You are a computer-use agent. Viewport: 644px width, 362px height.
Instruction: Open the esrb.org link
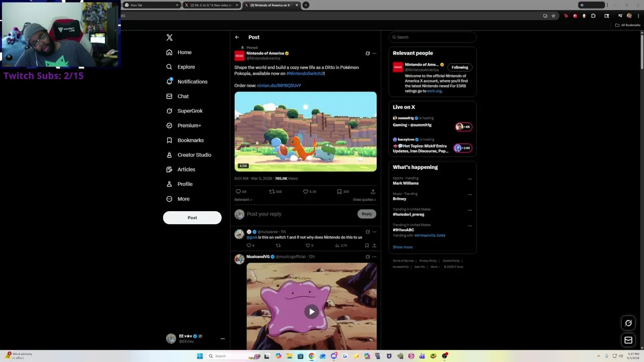click(x=434, y=91)
